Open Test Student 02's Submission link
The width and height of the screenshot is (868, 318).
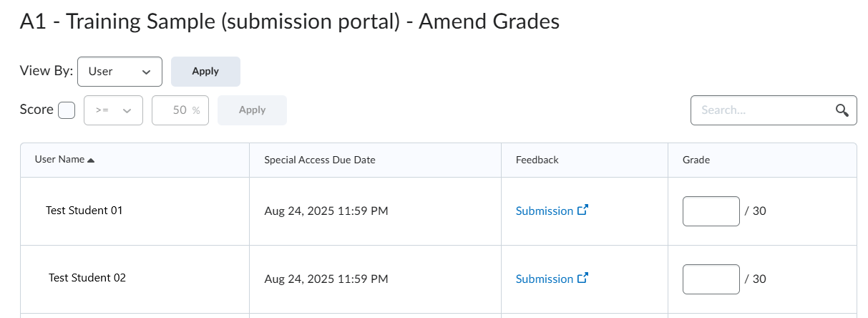[544, 279]
